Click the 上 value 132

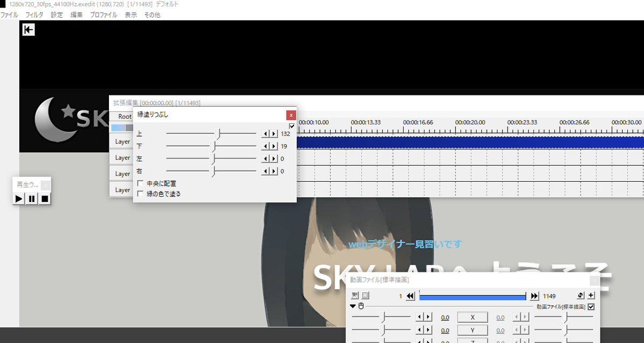click(x=285, y=133)
